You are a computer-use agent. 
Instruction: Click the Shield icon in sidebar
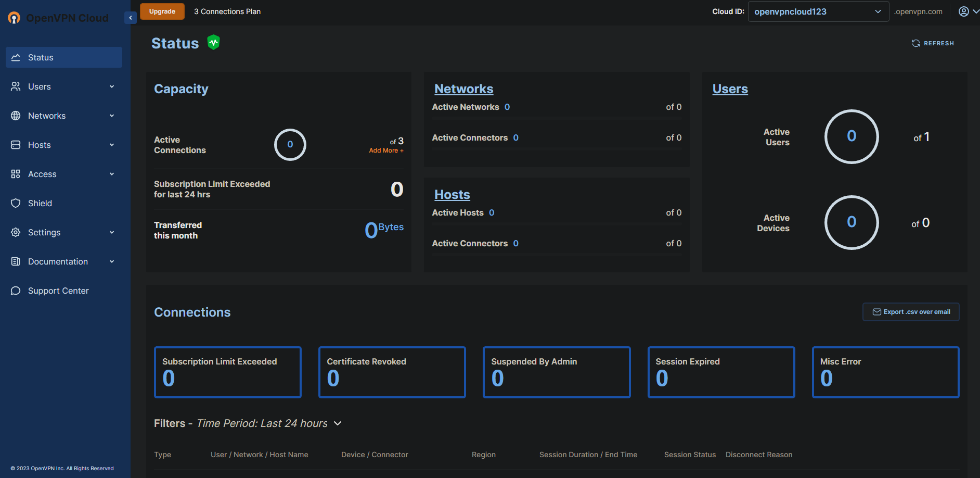pyautogui.click(x=16, y=203)
